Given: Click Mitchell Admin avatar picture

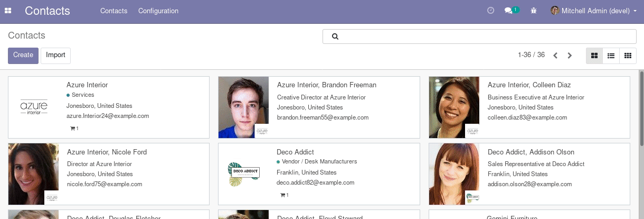Looking at the screenshot, I should point(555,11).
